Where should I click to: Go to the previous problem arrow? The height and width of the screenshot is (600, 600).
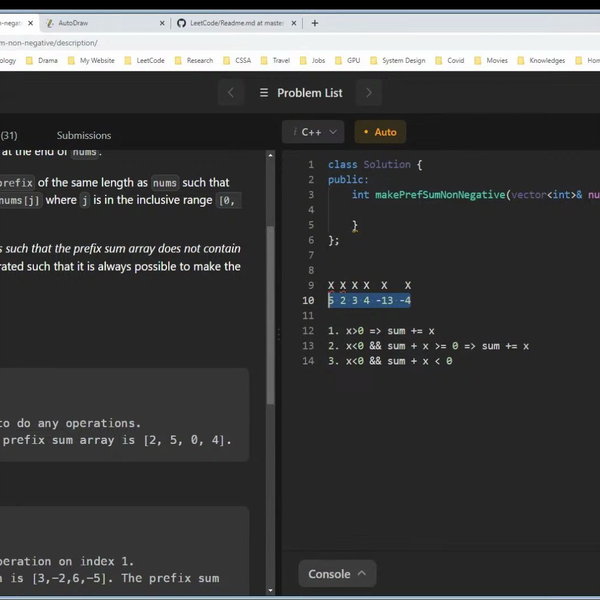tap(231, 93)
